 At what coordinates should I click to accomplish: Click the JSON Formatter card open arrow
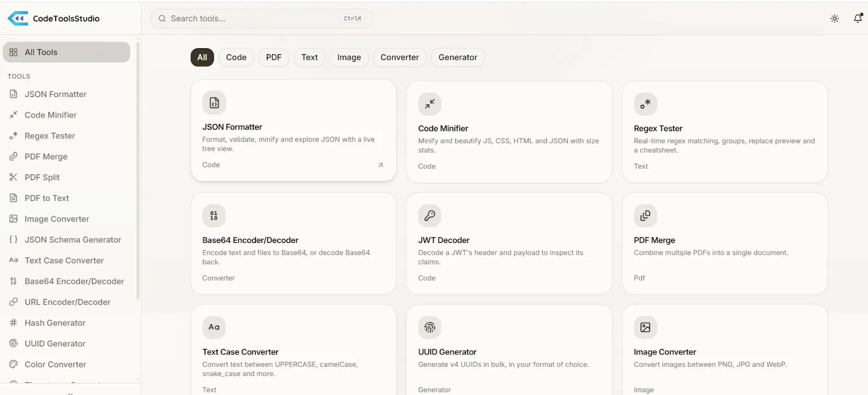(x=380, y=165)
